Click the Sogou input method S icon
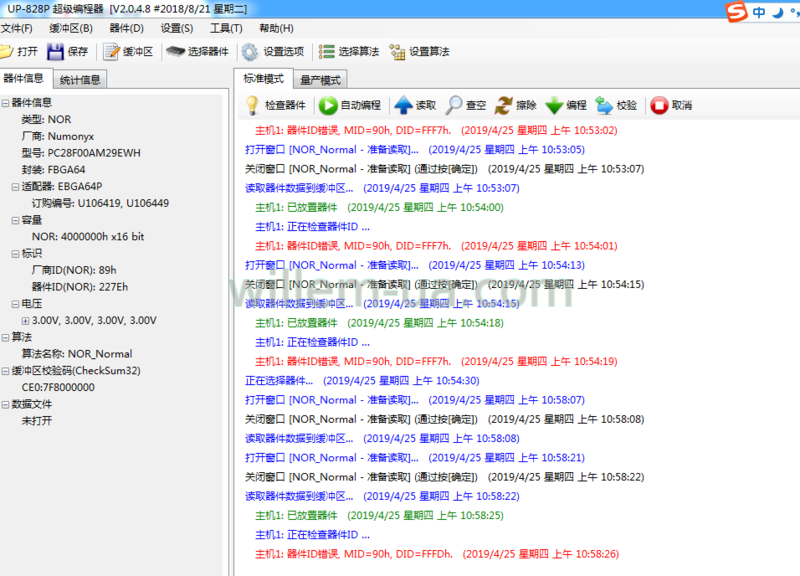This screenshot has width=800, height=576. point(737,11)
